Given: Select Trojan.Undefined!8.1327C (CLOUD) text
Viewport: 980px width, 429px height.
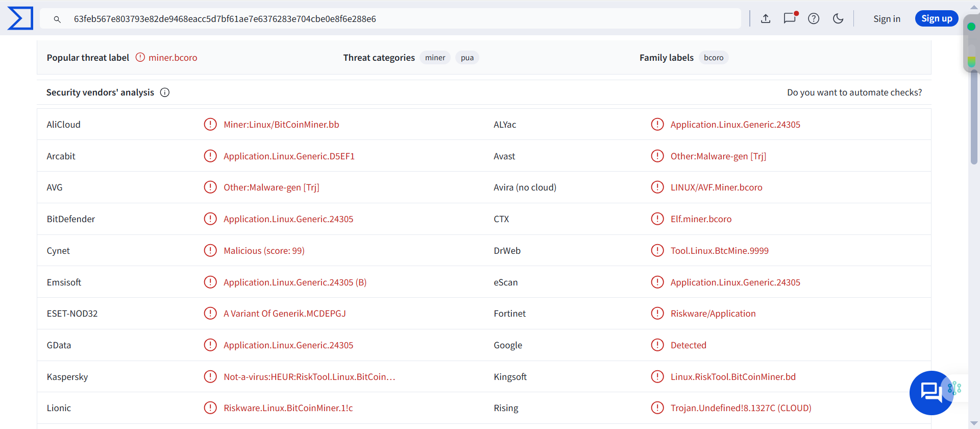Looking at the screenshot, I should coord(741,408).
